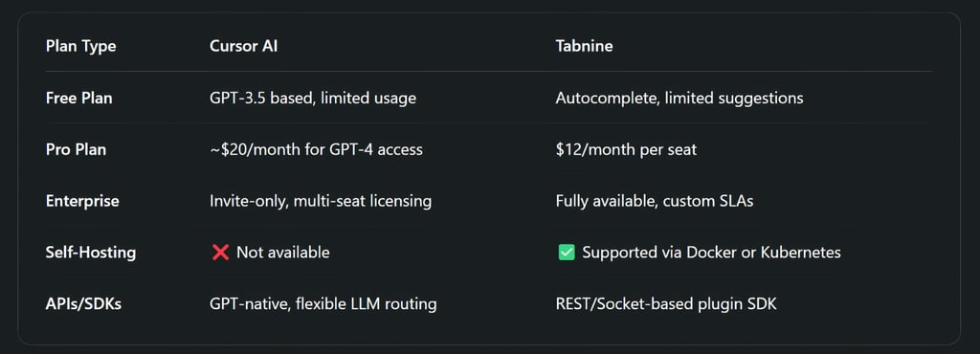Click Invite-only, multi-seat licensing cell
The height and width of the screenshot is (354, 980).
[320, 201]
